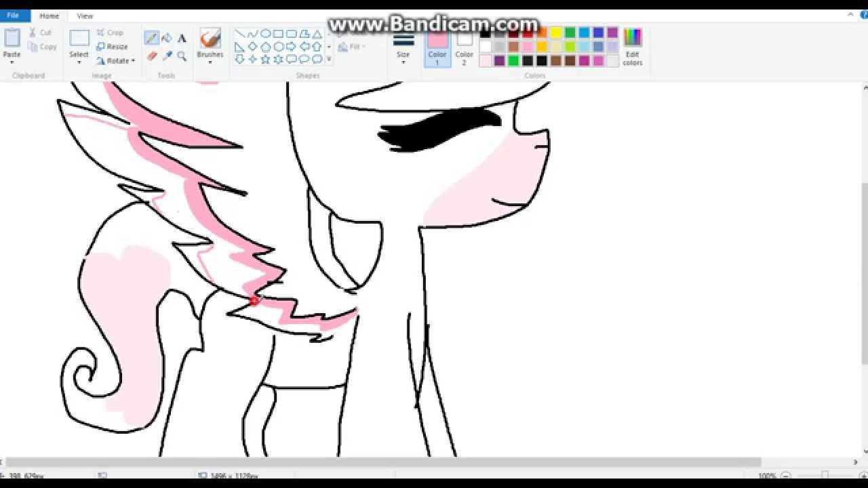This screenshot has width=868, height=488.
Task: Pick the gold color swatch
Action: [542, 47]
